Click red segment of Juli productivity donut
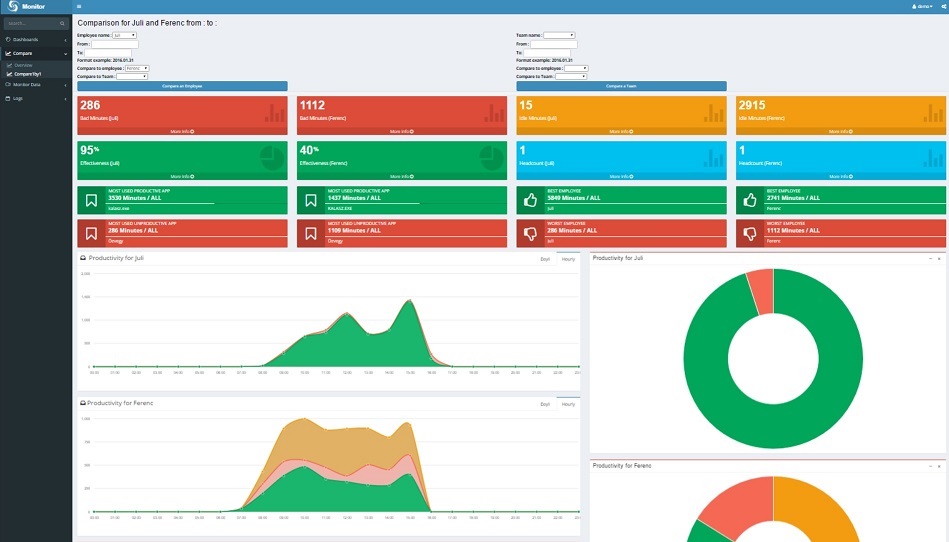This screenshot has height=542, width=949. (x=762, y=292)
